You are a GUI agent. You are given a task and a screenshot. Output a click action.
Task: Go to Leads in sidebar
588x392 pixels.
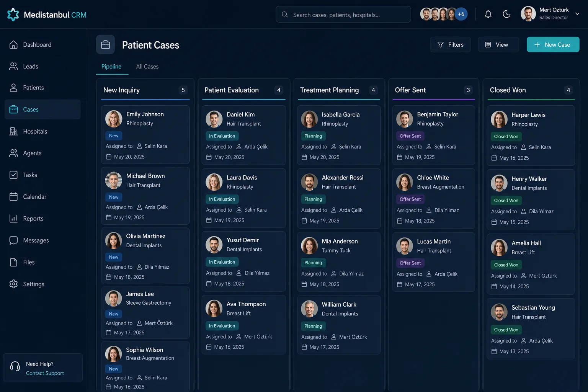tap(42, 66)
